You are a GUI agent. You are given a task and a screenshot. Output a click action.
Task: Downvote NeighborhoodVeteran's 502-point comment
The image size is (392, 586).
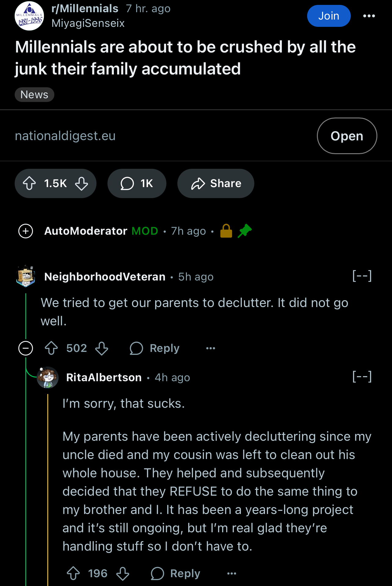coord(102,348)
